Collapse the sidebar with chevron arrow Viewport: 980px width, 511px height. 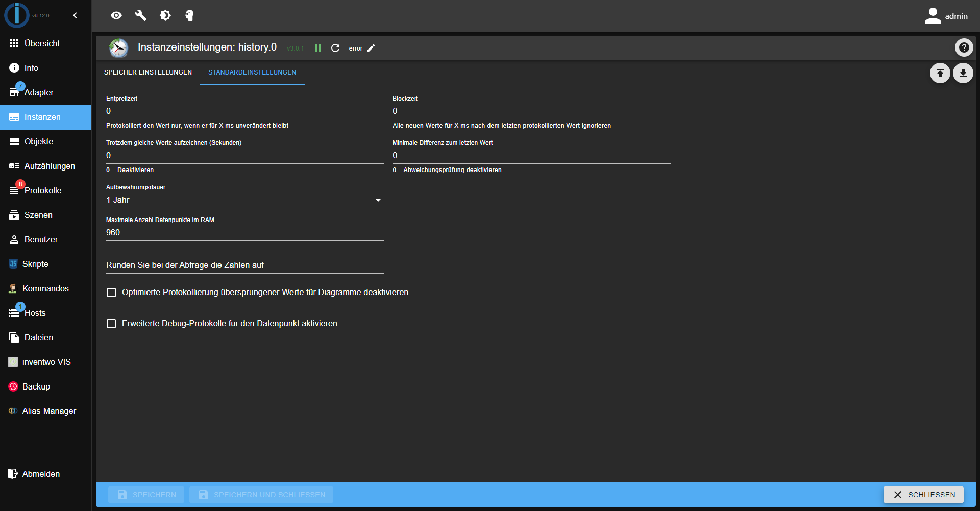pos(75,15)
